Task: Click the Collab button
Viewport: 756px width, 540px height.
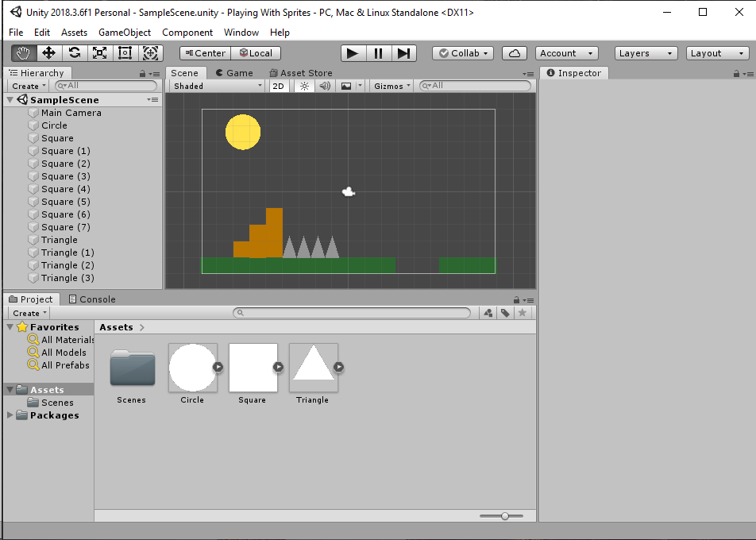Action: click(x=462, y=52)
